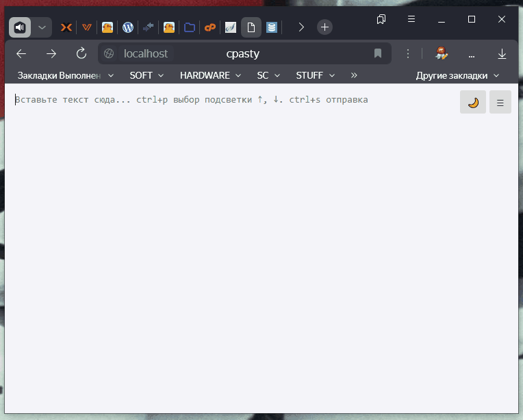
Task: Open the browser main menu in the title bar
Action: click(x=411, y=19)
